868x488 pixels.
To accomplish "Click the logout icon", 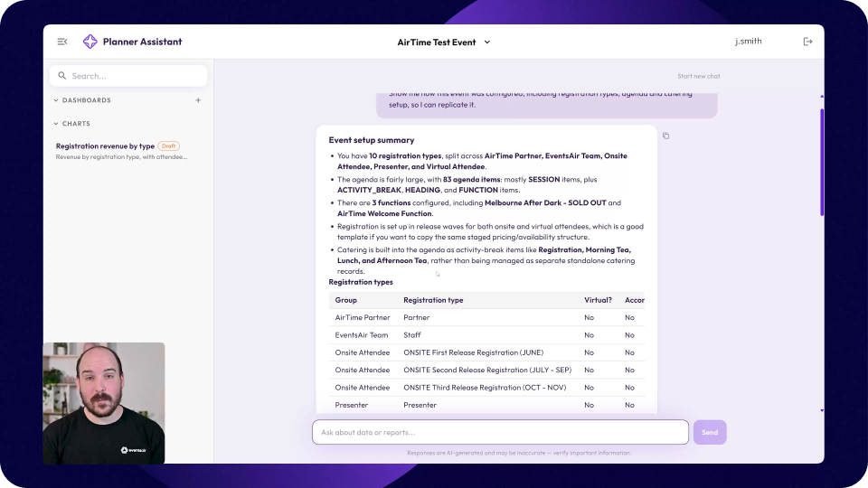I will click(x=807, y=42).
